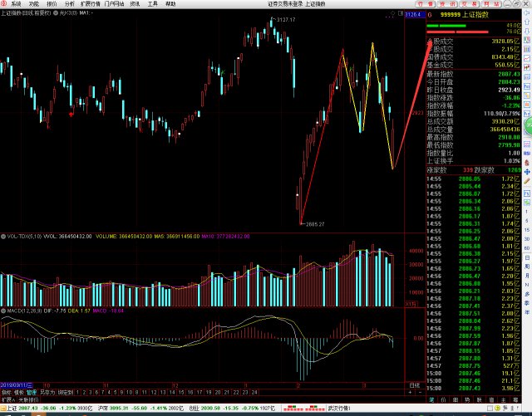532x416 pixels.
Task: Select the candlestick chart icon in right toolbar
Action: coord(527,67)
